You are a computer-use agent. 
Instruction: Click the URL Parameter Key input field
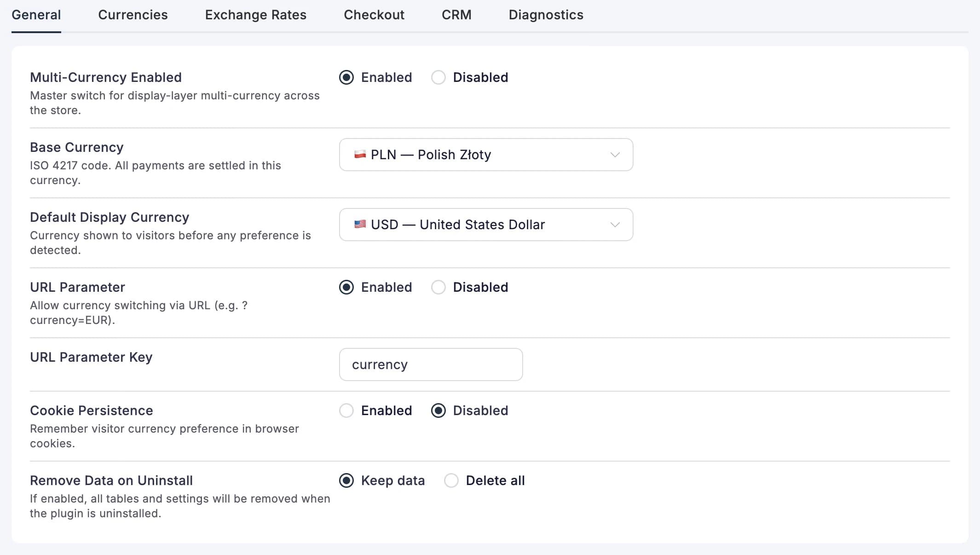[x=431, y=364]
